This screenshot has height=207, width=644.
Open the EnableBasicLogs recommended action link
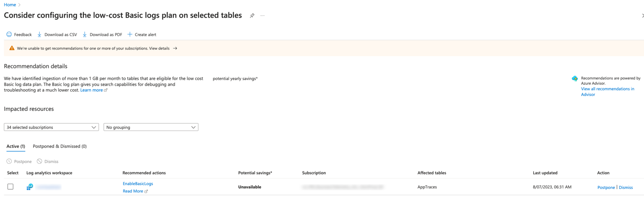pyautogui.click(x=138, y=184)
